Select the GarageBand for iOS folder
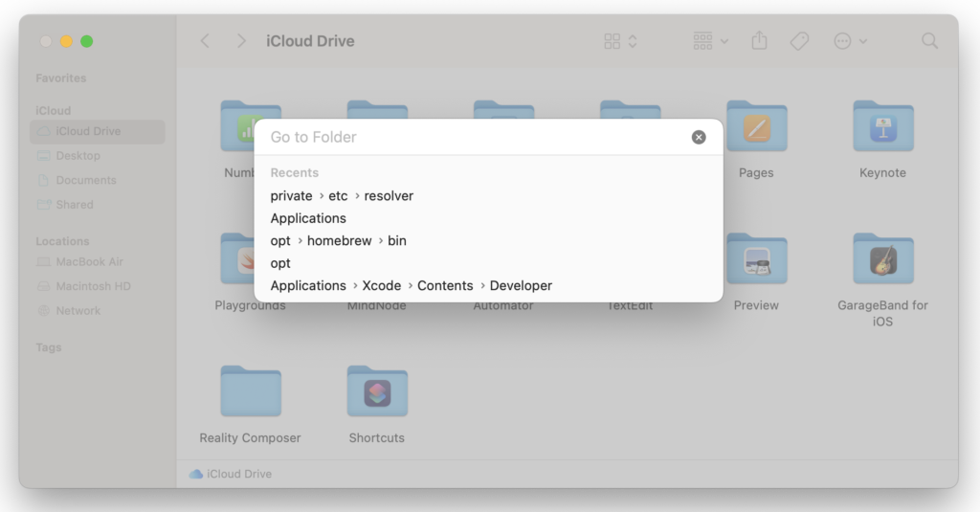 coord(882,258)
